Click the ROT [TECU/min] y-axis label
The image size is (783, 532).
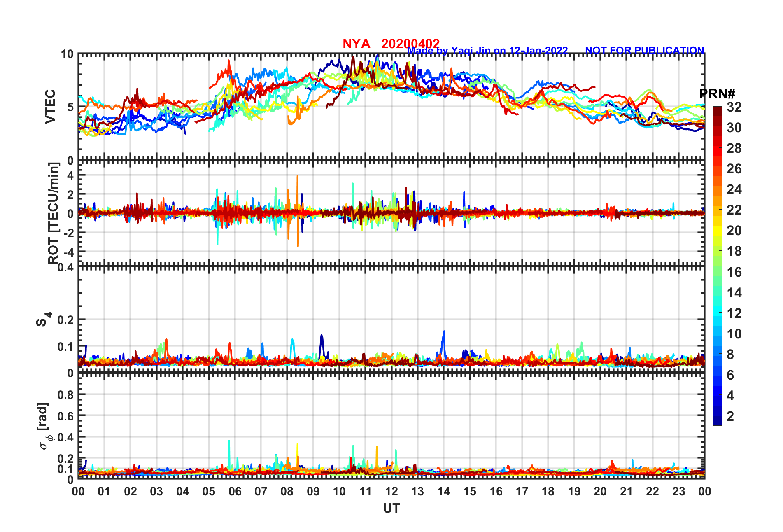point(54,213)
